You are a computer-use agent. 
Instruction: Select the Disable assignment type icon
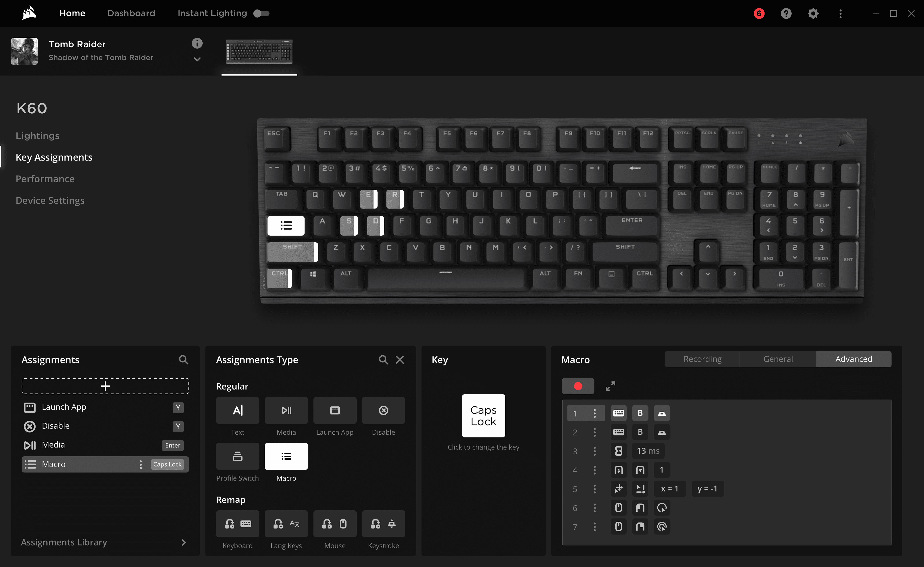pyautogui.click(x=383, y=410)
